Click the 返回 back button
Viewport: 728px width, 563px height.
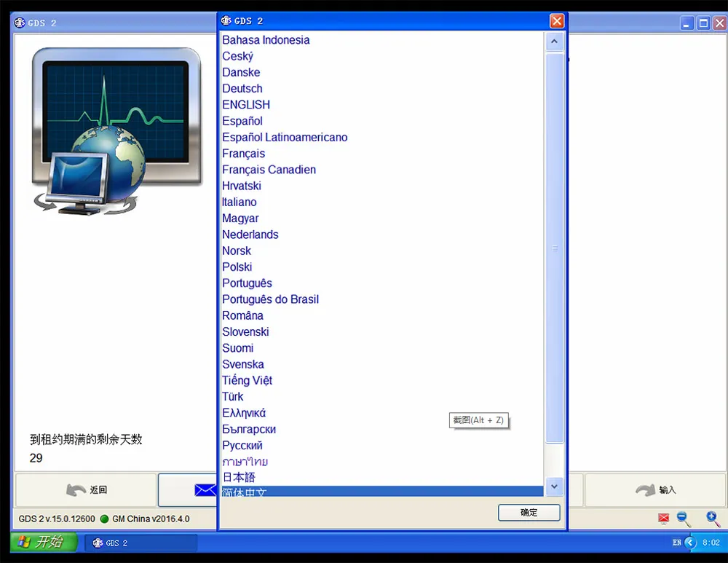tap(85, 490)
